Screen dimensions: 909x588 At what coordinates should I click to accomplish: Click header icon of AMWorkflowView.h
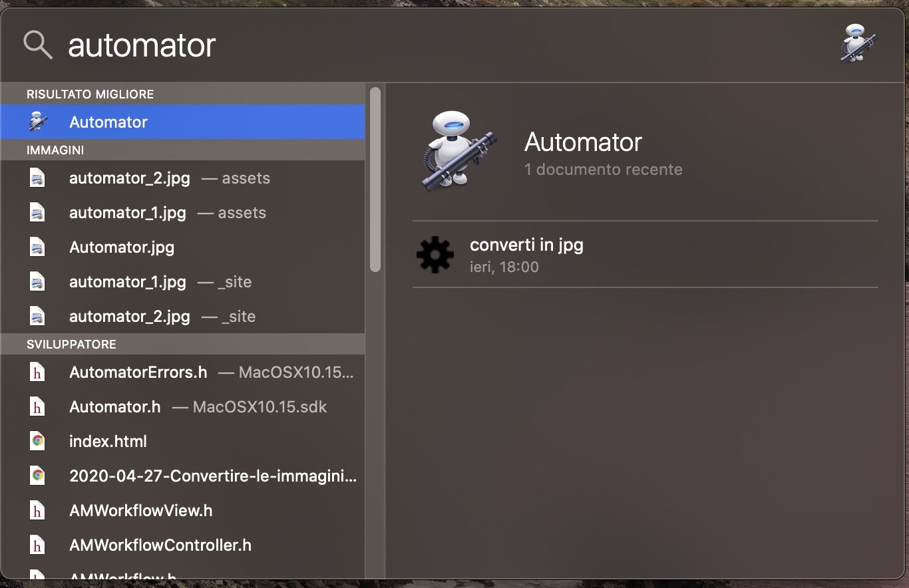37,511
